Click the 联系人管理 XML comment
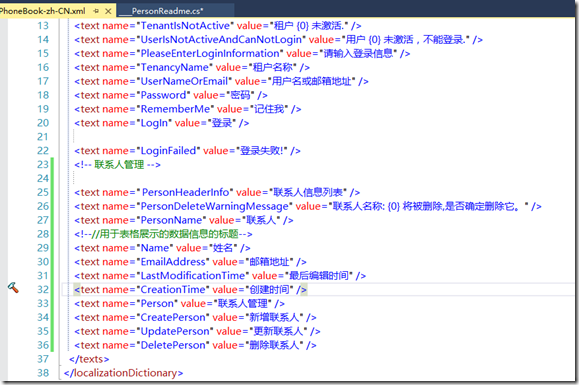The width and height of the screenshot is (579, 385). tap(117, 165)
